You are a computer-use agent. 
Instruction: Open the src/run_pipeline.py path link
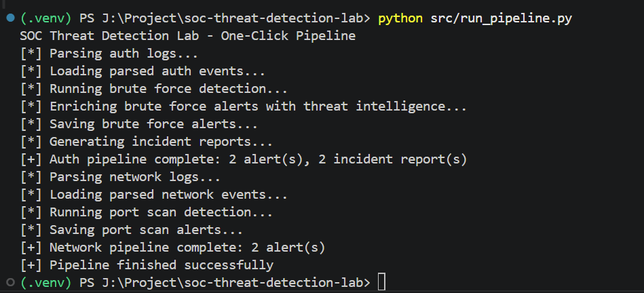(501, 18)
